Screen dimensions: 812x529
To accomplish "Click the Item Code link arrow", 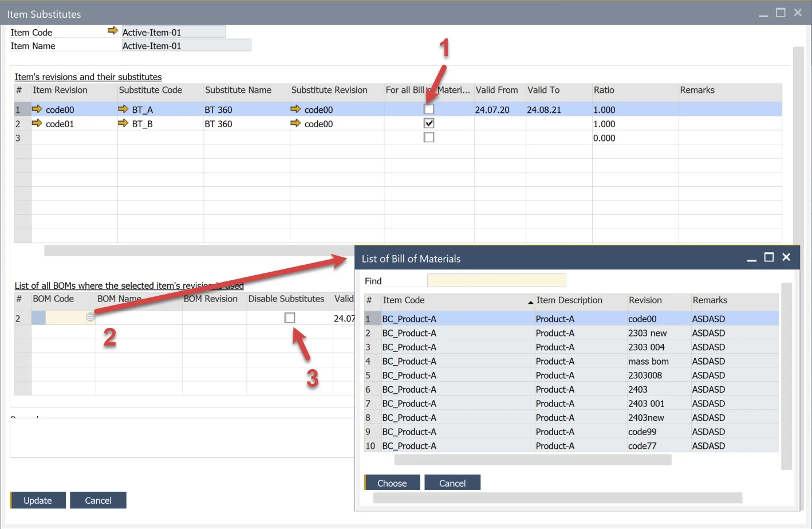I will click(x=113, y=31).
